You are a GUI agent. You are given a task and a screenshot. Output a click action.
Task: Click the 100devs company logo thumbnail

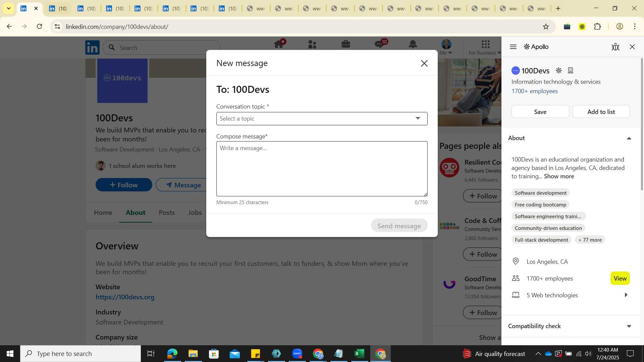pyautogui.click(x=122, y=80)
